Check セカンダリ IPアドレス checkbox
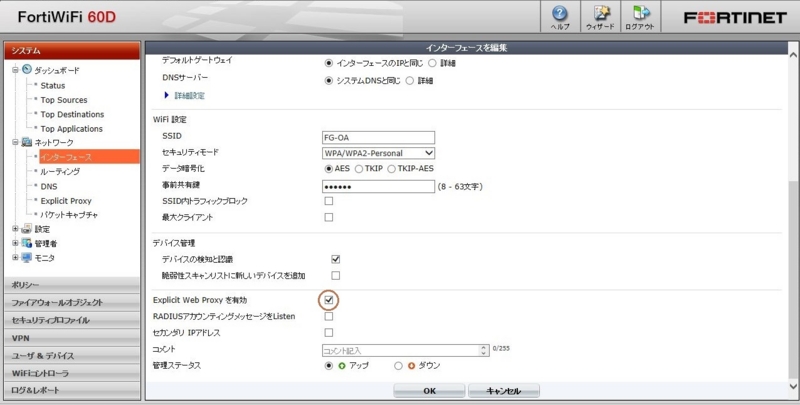The height and width of the screenshot is (405, 800). coord(329,333)
